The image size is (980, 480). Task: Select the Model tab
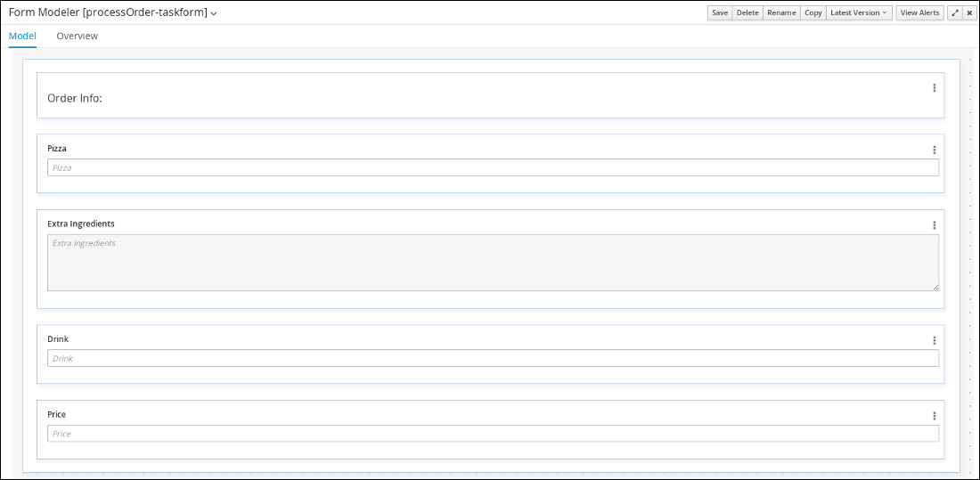coord(22,36)
